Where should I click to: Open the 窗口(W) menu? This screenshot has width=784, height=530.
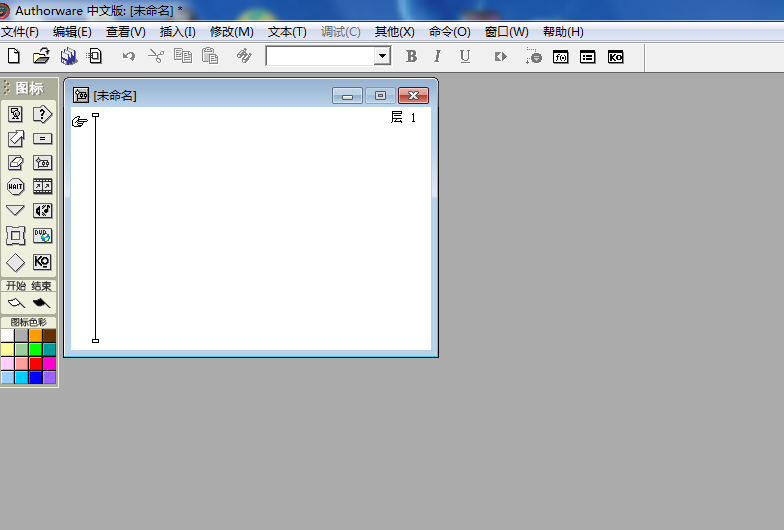[x=506, y=32]
